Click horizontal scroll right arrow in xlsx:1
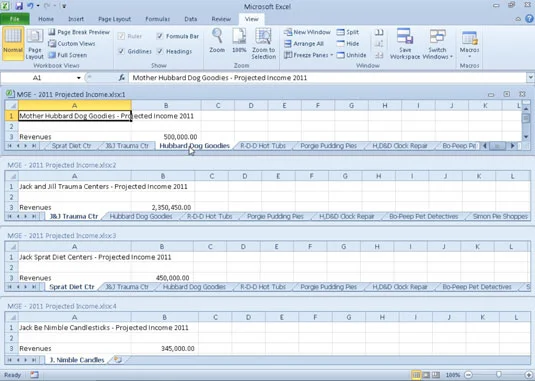 (512, 146)
